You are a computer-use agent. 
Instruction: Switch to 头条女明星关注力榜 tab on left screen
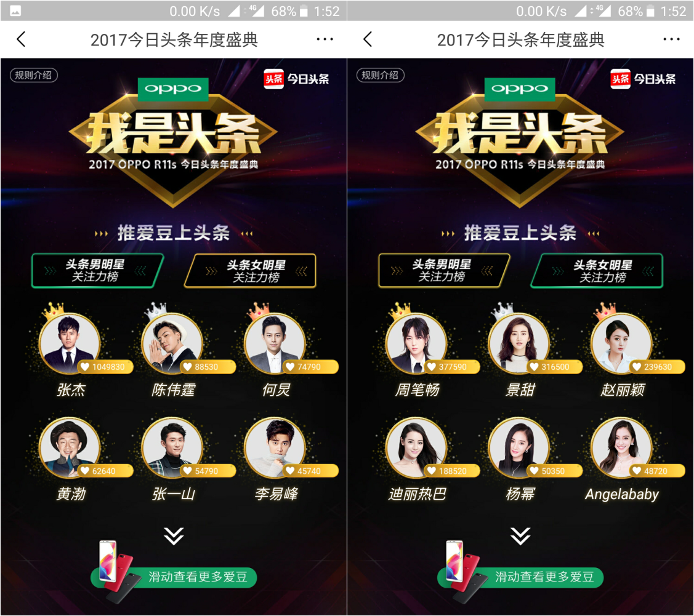251,271
